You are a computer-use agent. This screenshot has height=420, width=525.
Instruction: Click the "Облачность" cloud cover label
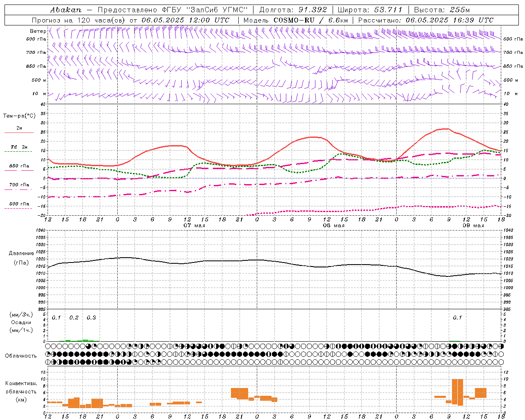[x=21, y=356]
